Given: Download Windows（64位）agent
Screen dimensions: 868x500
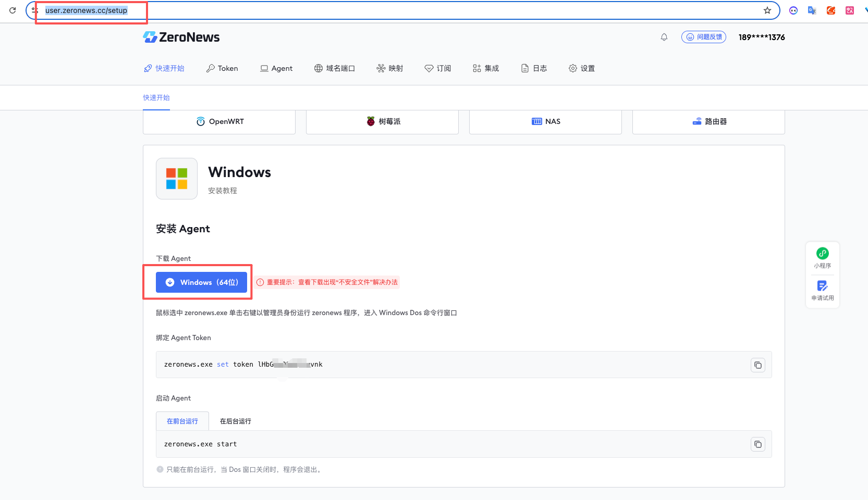Looking at the screenshot, I should tap(201, 282).
